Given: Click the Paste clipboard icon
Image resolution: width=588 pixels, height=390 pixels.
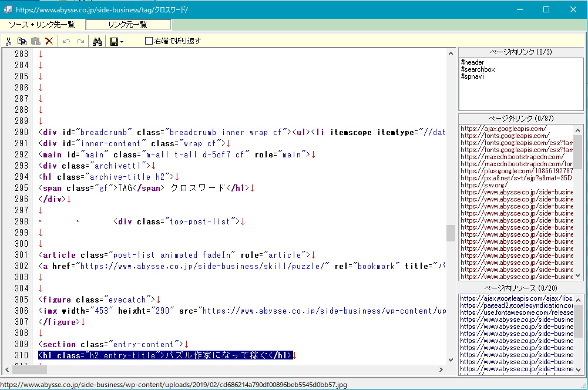Looking at the screenshot, I should 35,41.
